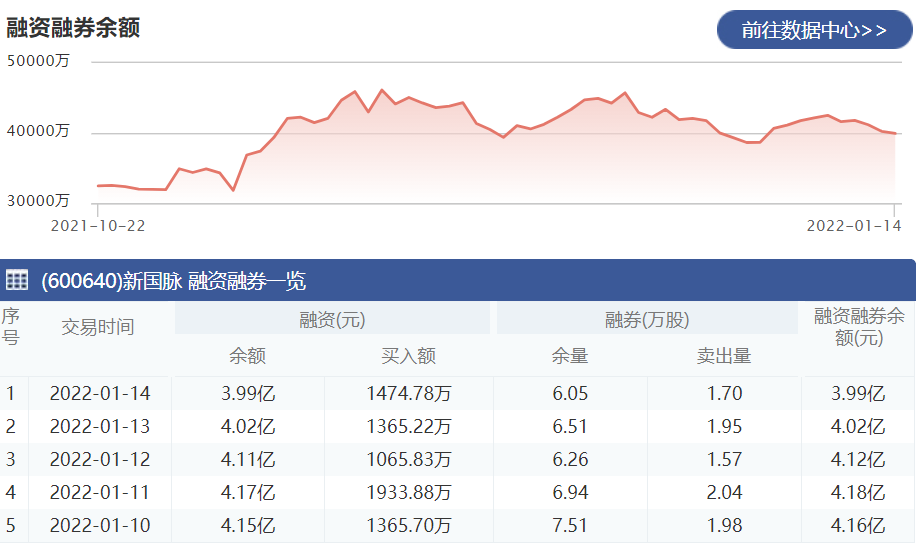
Task: Click the 4.18亿 total balance cell
Action: pyautogui.click(x=858, y=492)
